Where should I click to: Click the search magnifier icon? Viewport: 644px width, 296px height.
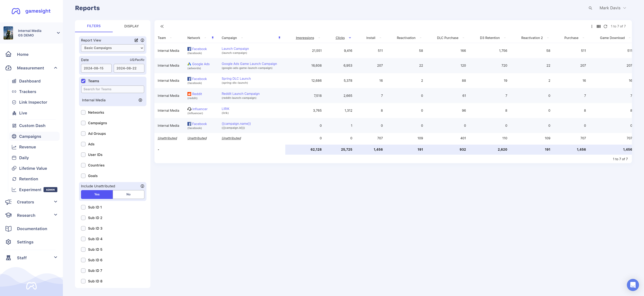coord(590,8)
